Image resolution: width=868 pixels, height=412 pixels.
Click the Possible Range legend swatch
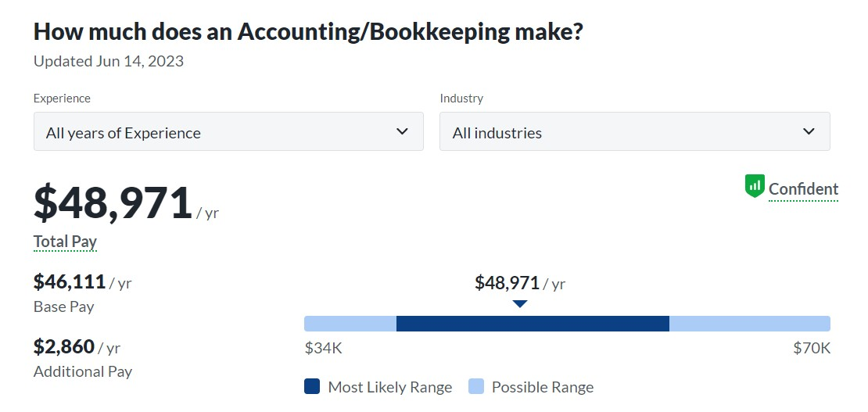point(476,386)
